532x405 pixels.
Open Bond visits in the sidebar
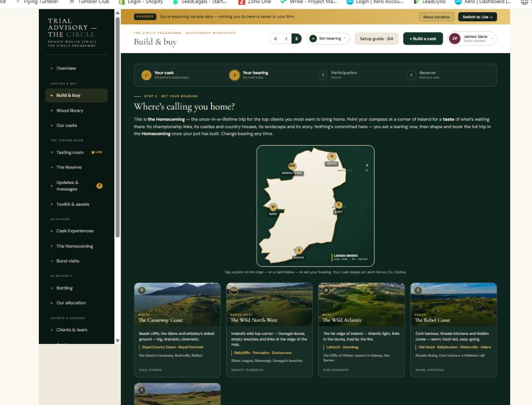[76, 261]
